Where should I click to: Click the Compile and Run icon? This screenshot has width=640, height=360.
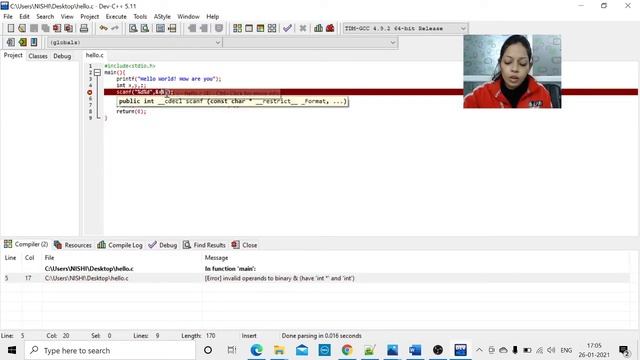260,28
